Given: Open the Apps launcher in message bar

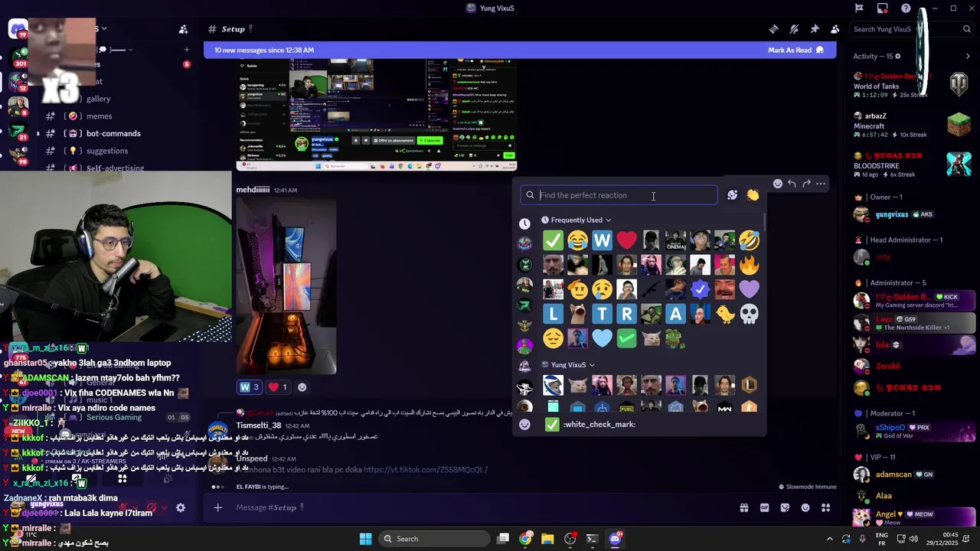Looking at the screenshot, I should tap(825, 507).
